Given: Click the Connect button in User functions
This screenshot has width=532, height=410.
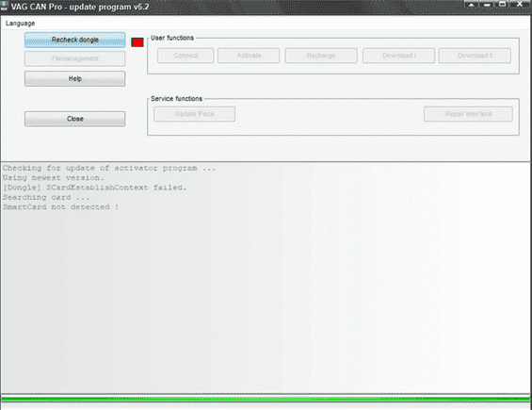Looking at the screenshot, I should [x=185, y=56].
